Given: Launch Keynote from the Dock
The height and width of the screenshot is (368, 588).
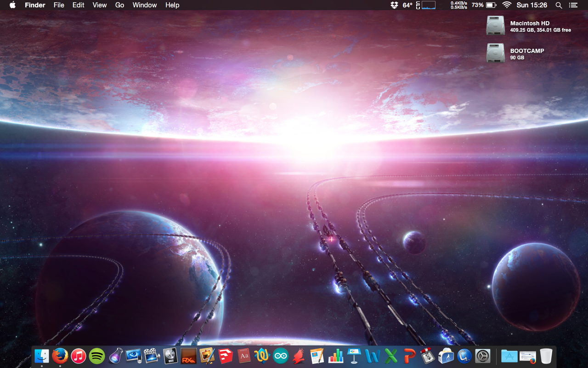Looking at the screenshot, I should 354,356.
